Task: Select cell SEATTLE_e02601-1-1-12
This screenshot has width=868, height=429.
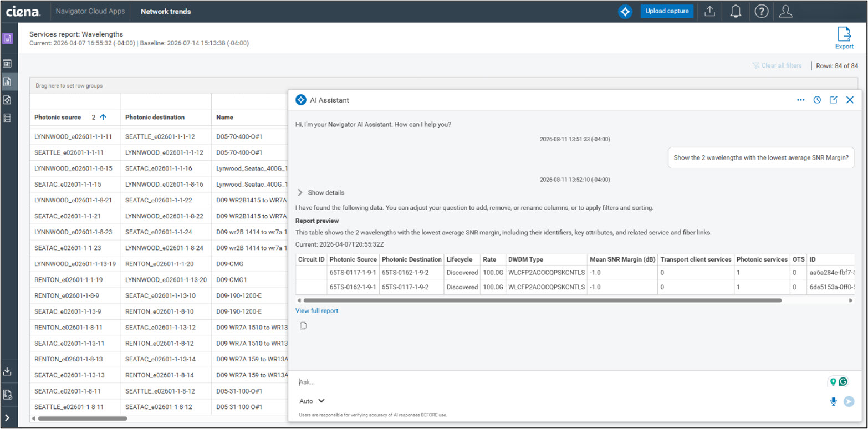Action: point(166,136)
